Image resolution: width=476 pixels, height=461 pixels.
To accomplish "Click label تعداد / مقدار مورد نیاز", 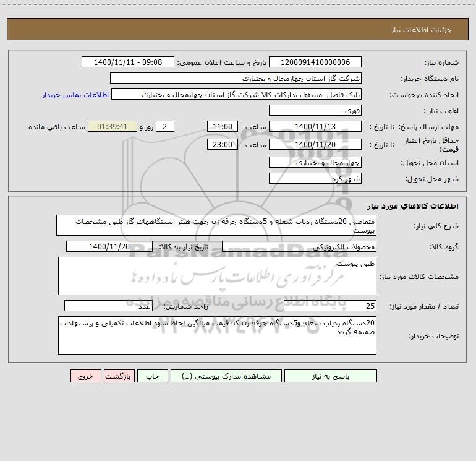I will [x=424, y=306].
